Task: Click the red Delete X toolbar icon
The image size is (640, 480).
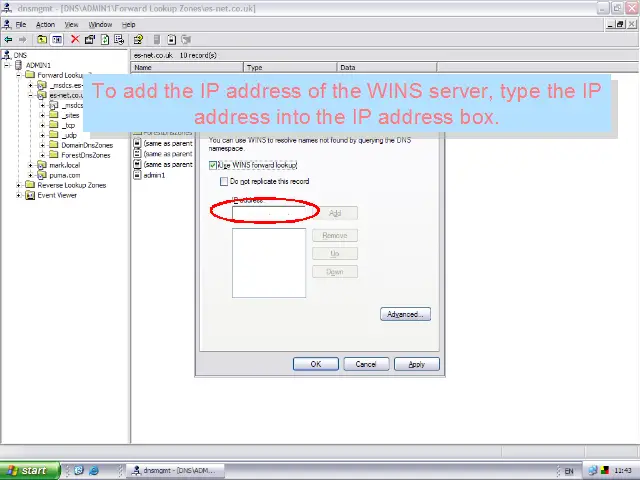Action: pos(75,40)
